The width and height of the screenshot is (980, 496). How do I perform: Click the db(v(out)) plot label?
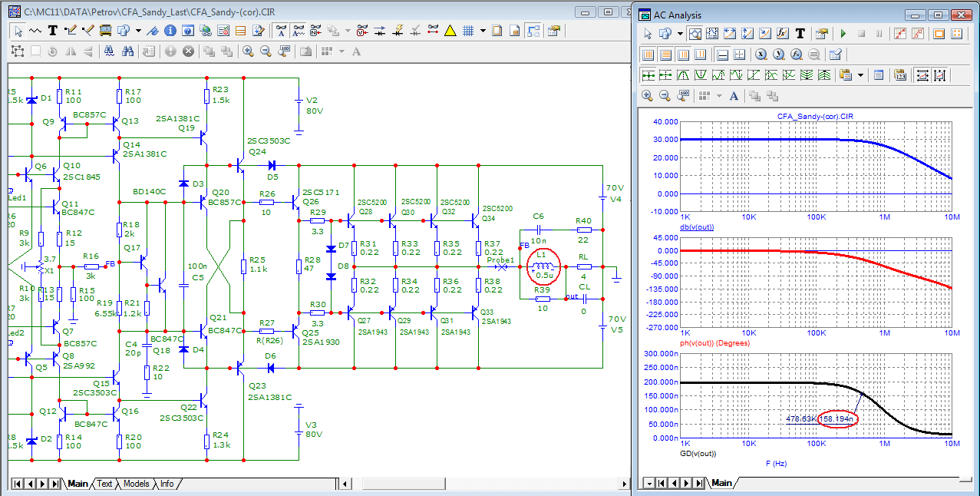[696, 228]
